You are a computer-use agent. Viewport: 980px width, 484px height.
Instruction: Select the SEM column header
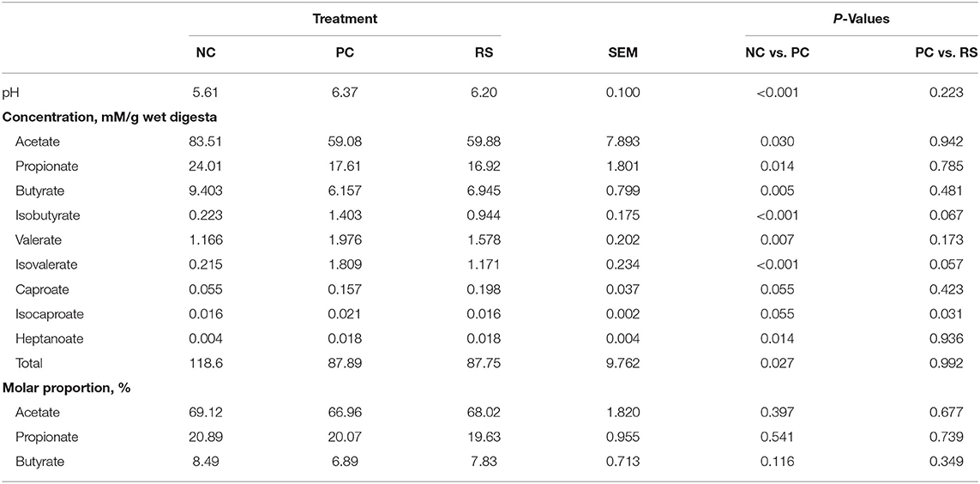click(626, 53)
